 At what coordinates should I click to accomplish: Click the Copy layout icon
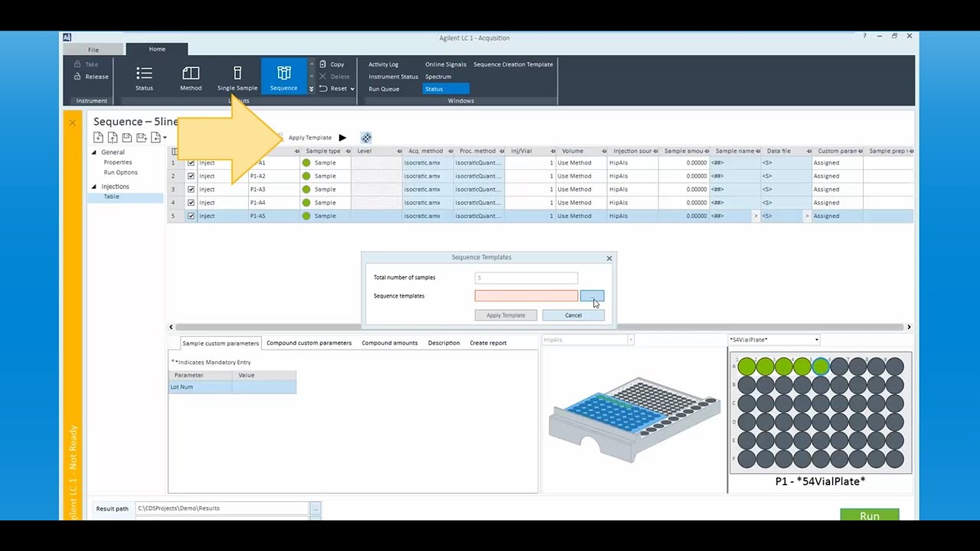tap(323, 64)
